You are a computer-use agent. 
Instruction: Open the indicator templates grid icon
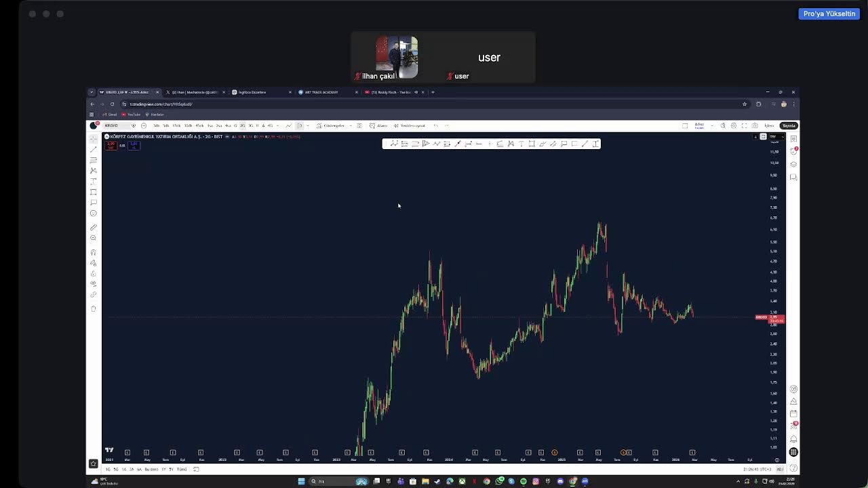pos(359,125)
